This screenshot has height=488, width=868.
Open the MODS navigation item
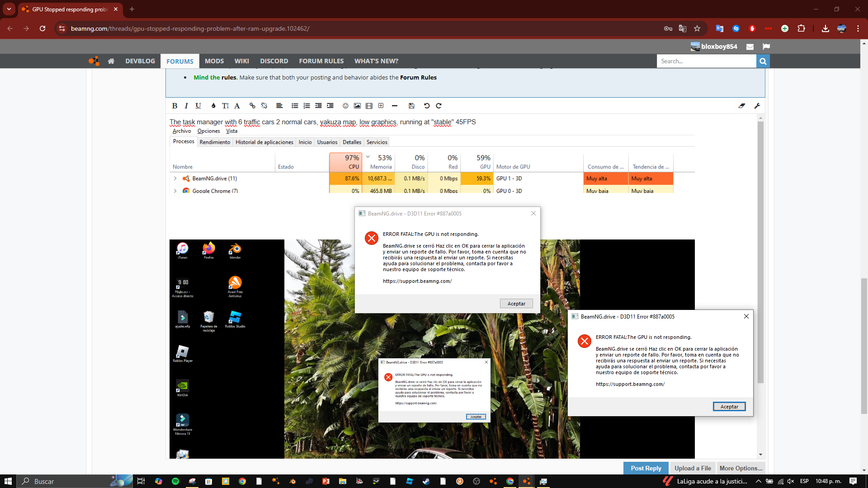[x=214, y=61]
